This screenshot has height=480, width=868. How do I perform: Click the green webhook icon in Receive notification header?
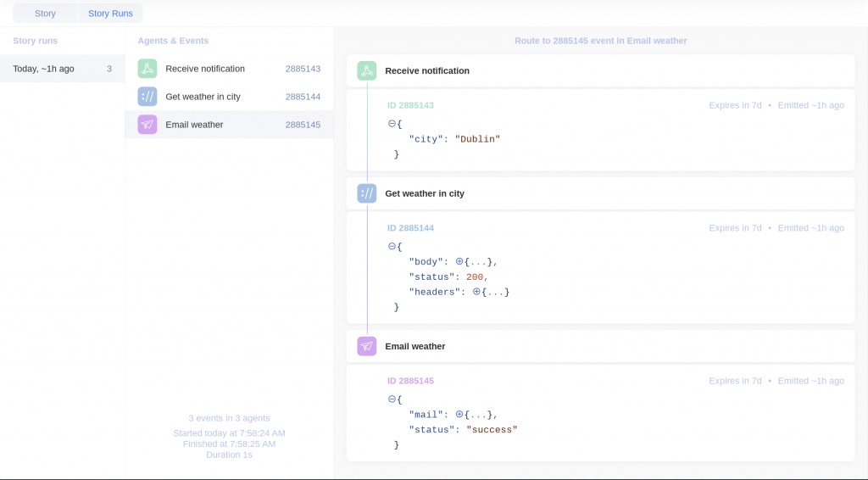[x=367, y=70]
